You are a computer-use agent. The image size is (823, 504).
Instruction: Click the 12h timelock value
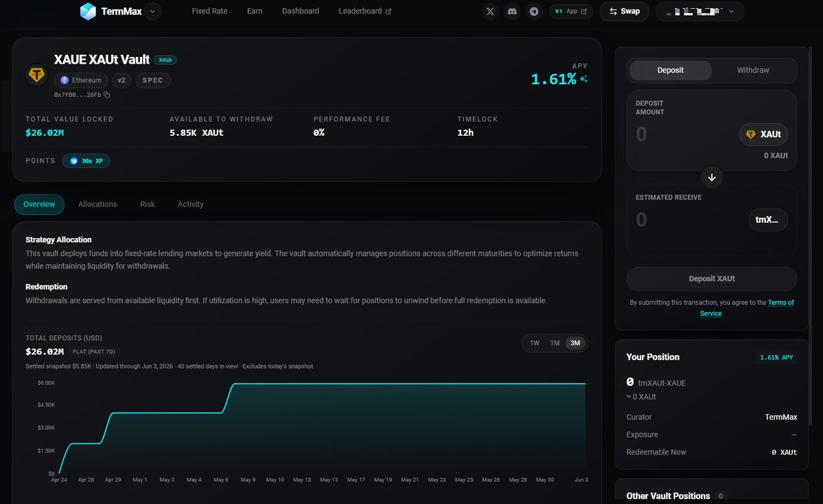[x=466, y=132]
